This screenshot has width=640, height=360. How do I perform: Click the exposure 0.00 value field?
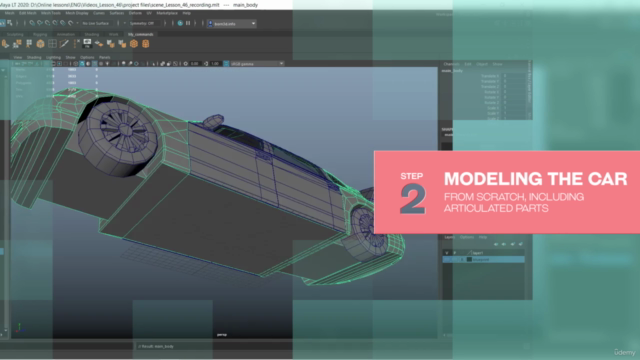point(195,64)
